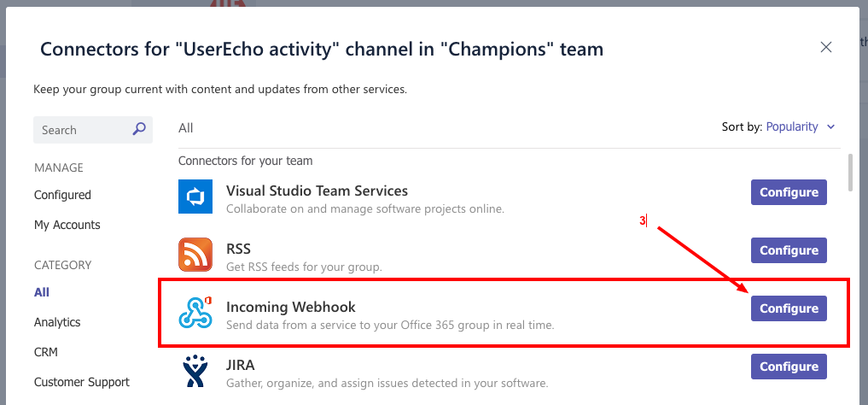This screenshot has width=868, height=405.
Task: Open My Accounts section
Action: point(67,225)
